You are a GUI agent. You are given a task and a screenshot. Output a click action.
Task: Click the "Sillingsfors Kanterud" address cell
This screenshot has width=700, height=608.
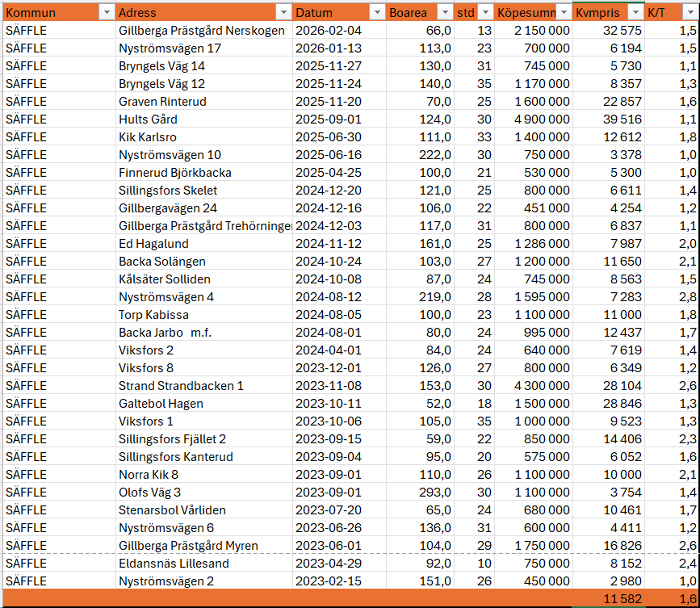click(204, 457)
